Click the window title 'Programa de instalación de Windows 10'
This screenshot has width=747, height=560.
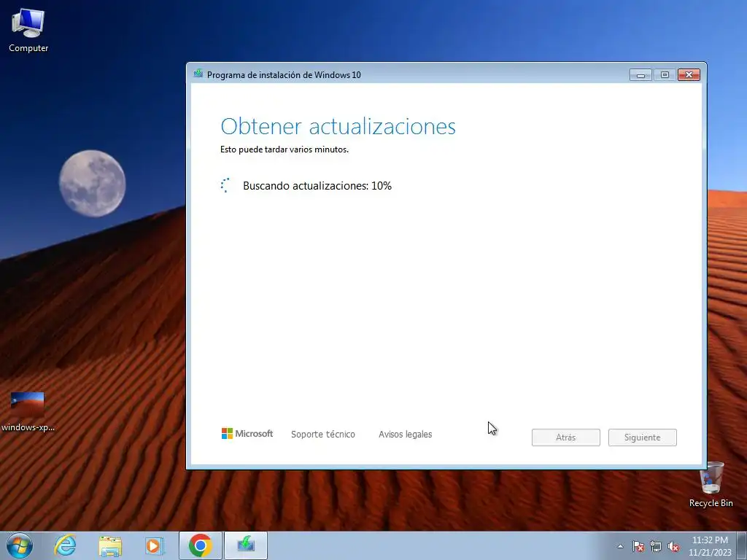284,75
